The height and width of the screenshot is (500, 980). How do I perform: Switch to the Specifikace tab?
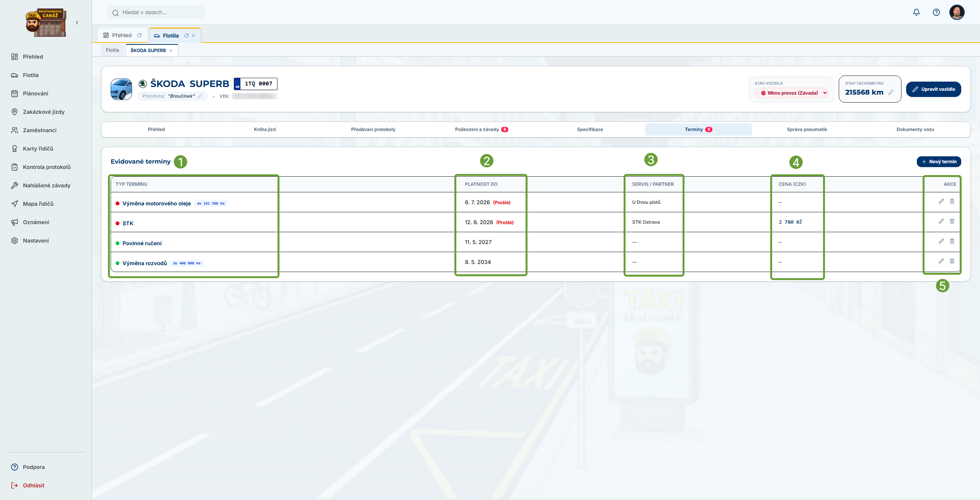pos(590,130)
